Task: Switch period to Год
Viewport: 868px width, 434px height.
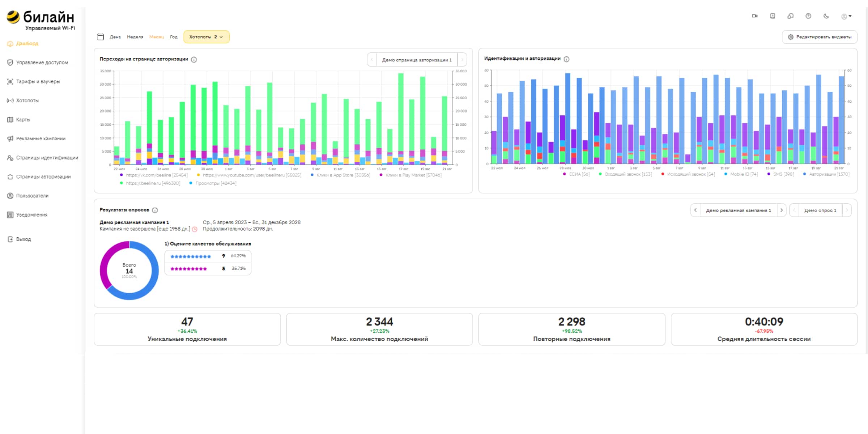Action: click(x=174, y=37)
